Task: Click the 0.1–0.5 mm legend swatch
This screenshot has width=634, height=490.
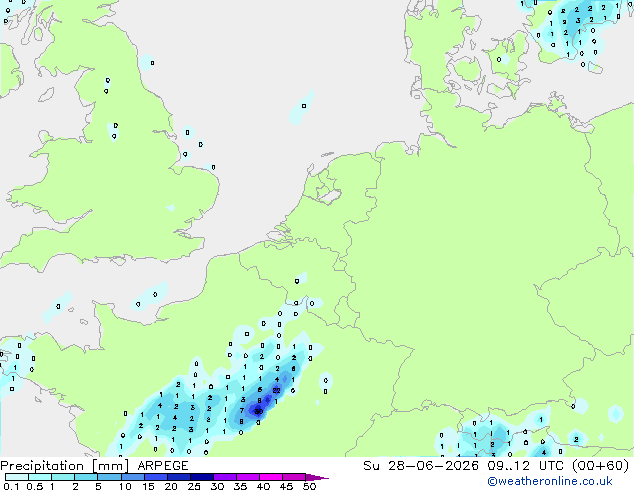Action: 17,477
